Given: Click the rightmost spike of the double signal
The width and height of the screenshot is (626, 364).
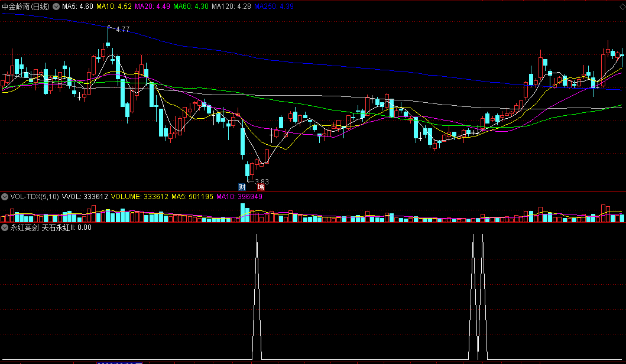Looking at the screenshot, I should [483, 297].
